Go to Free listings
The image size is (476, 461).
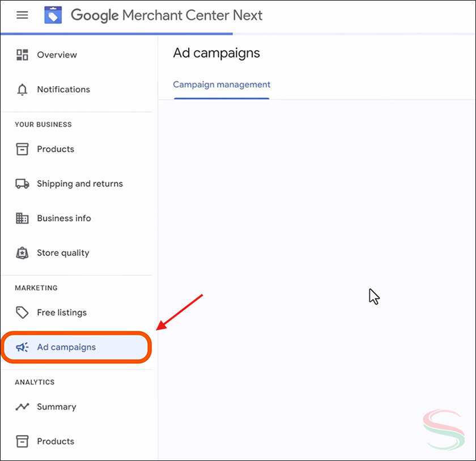click(61, 312)
